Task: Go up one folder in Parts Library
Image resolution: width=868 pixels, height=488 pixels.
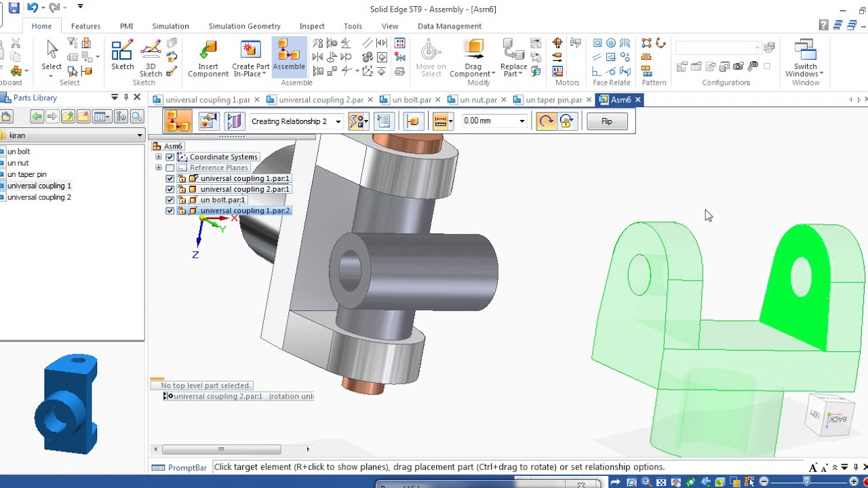Action: tap(68, 117)
